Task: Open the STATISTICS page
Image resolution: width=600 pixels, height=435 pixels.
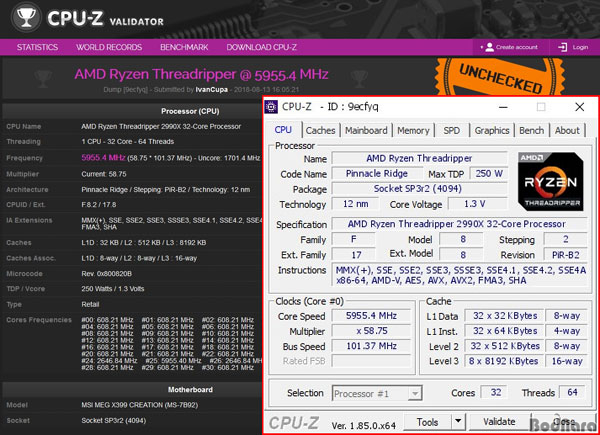Action: [37, 47]
